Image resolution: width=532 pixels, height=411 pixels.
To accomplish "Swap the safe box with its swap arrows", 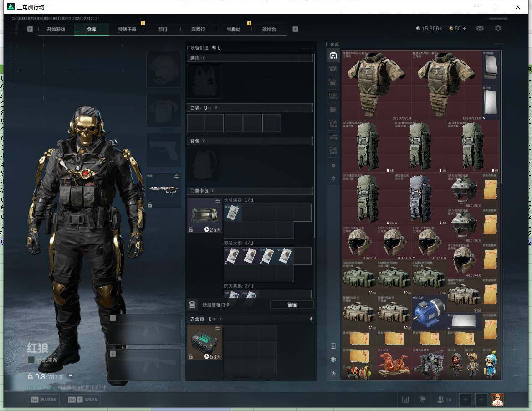I will click(217, 328).
